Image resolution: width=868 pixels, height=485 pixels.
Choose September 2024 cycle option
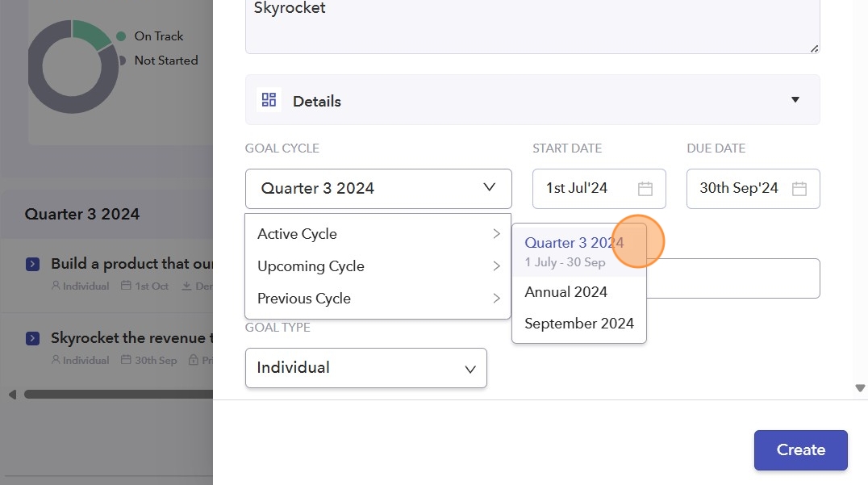(x=579, y=324)
